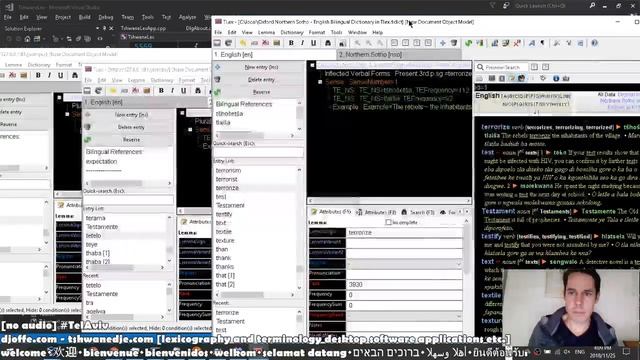
Task: Click up arrow of Bilingual References scrollbar
Action: 299,103
